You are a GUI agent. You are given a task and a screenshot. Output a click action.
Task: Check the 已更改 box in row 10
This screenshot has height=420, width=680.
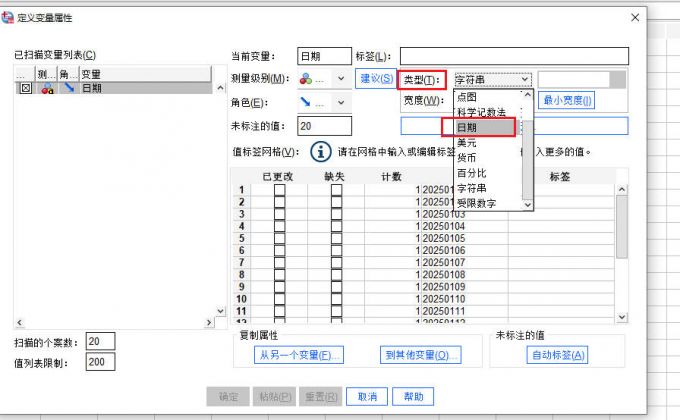pos(280,299)
